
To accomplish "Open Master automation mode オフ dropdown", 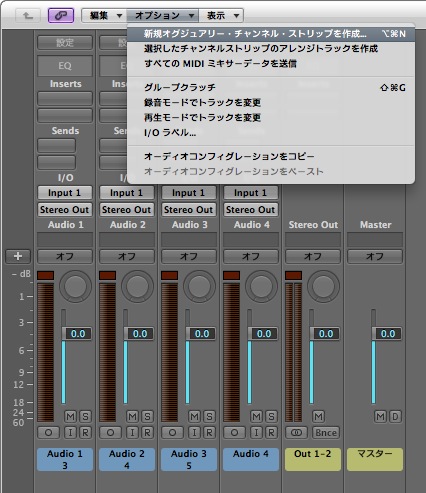I will coord(375,256).
